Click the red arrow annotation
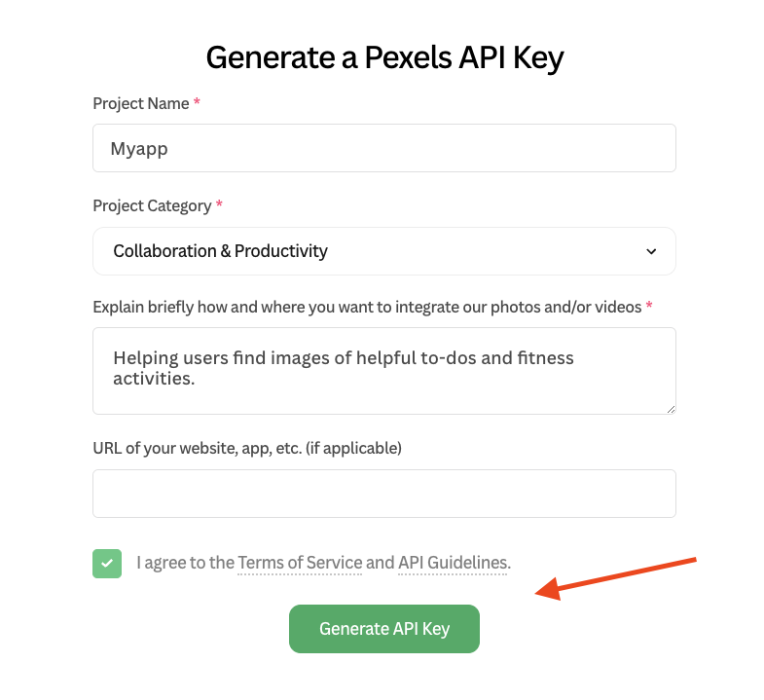This screenshot has width=764, height=700. pos(616,578)
